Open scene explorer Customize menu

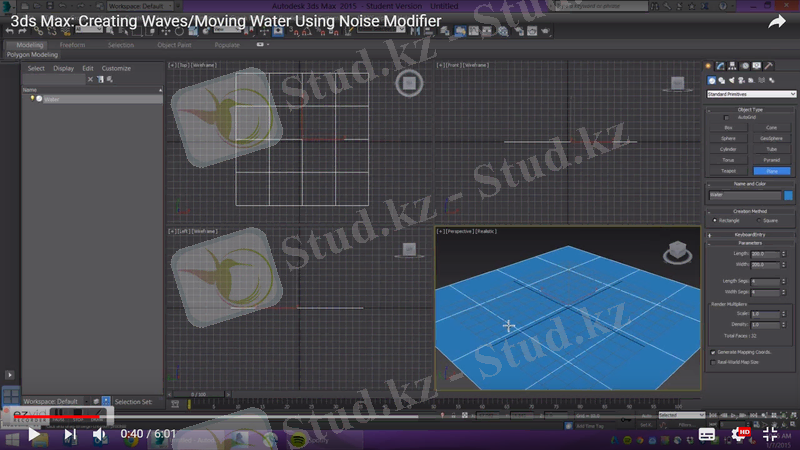(x=116, y=68)
